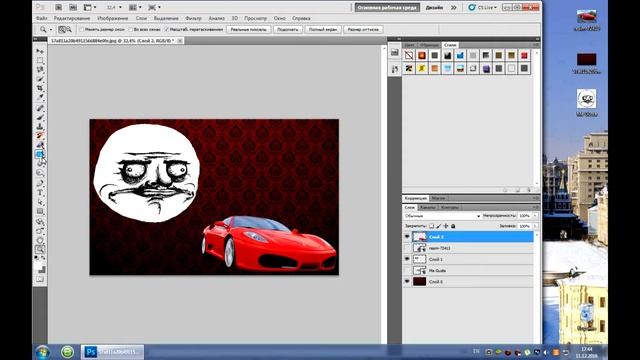This screenshot has width=640, height=360.
Task: Open the blend mode dropdown 'Обычные'
Action: coord(442,216)
